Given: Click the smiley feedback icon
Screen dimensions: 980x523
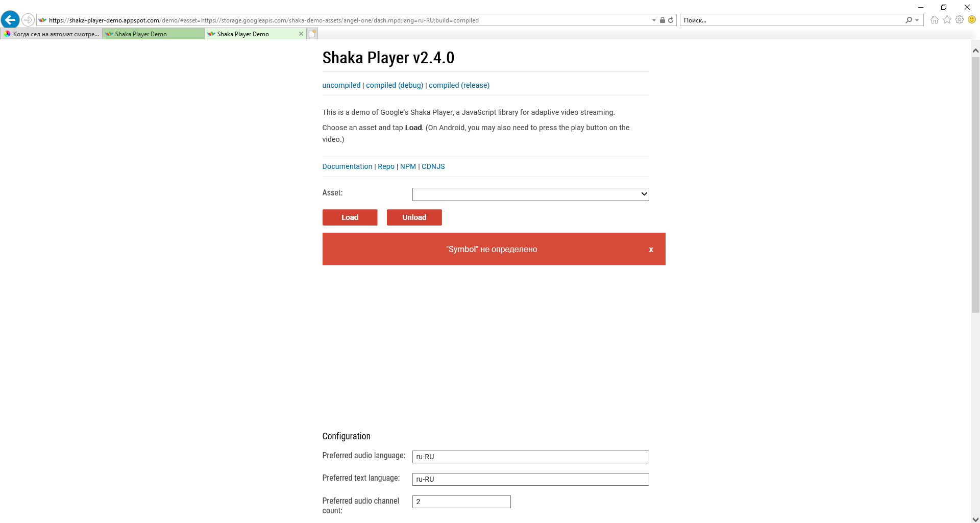Looking at the screenshot, I should tap(972, 20).
